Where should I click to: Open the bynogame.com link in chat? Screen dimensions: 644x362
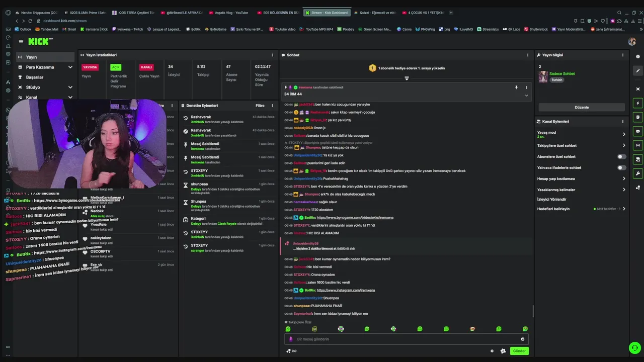tap(355, 218)
